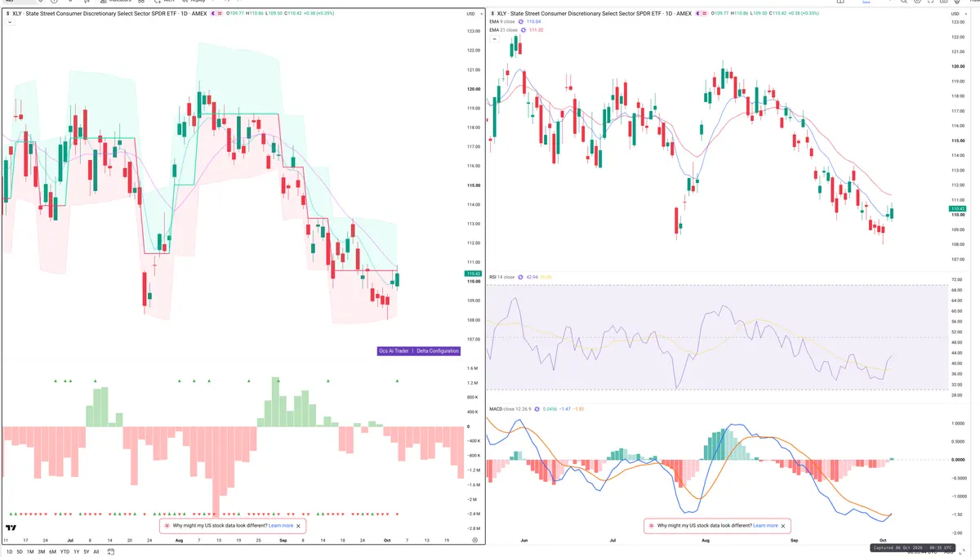Click the Save button at top

click(866, 2)
